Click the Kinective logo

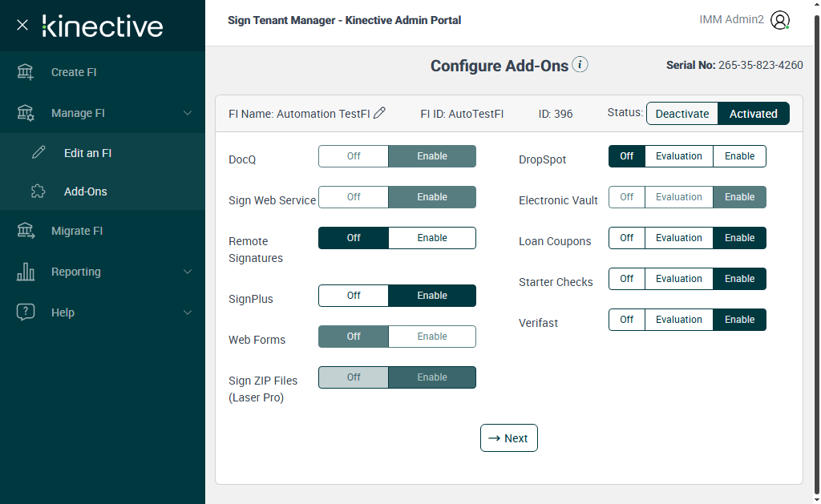(103, 26)
